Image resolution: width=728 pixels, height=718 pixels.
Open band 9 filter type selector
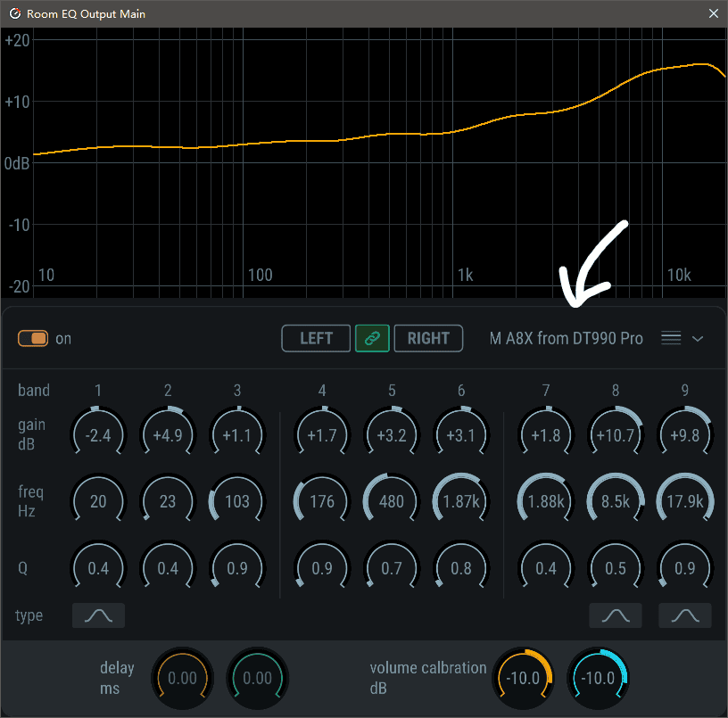coord(684,615)
